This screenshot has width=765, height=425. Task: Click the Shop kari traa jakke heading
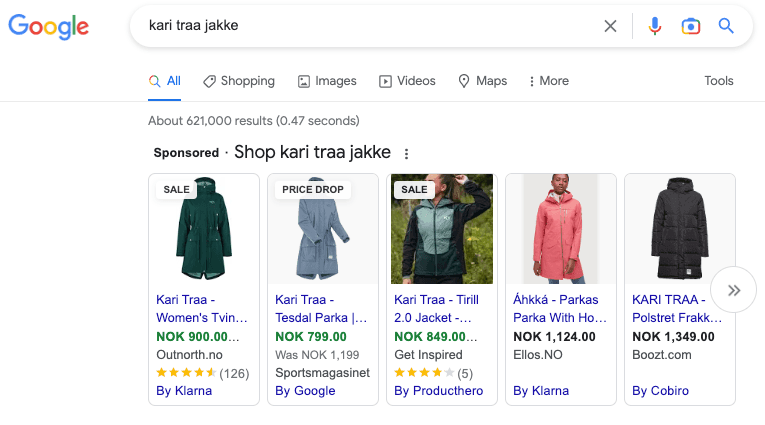coord(312,152)
